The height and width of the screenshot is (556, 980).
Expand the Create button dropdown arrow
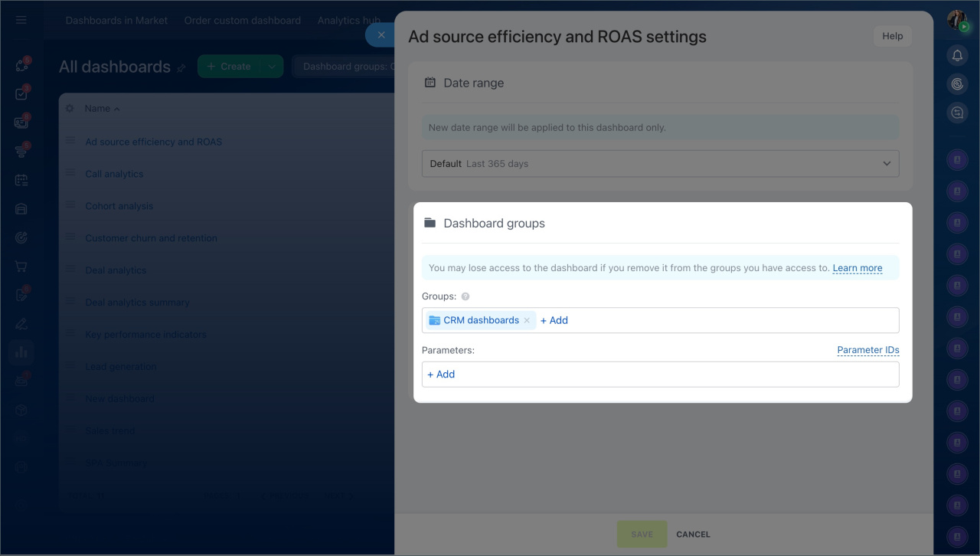pyautogui.click(x=271, y=67)
